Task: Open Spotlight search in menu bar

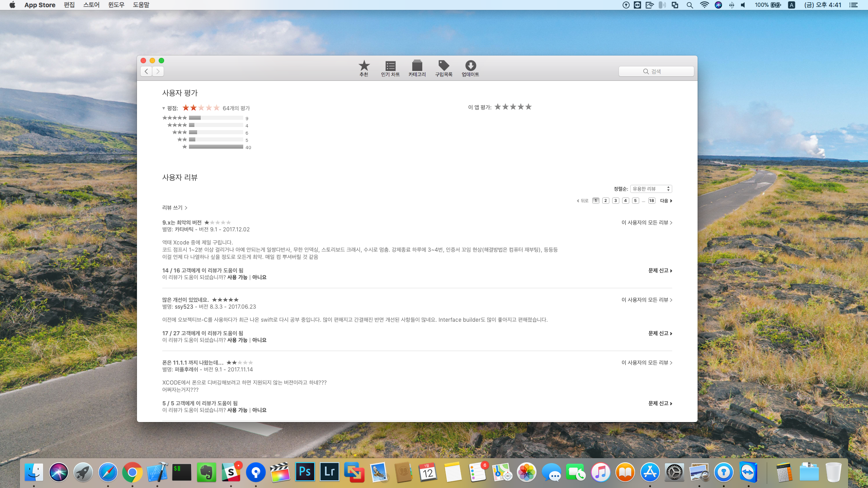Action: (x=689, y=5)
